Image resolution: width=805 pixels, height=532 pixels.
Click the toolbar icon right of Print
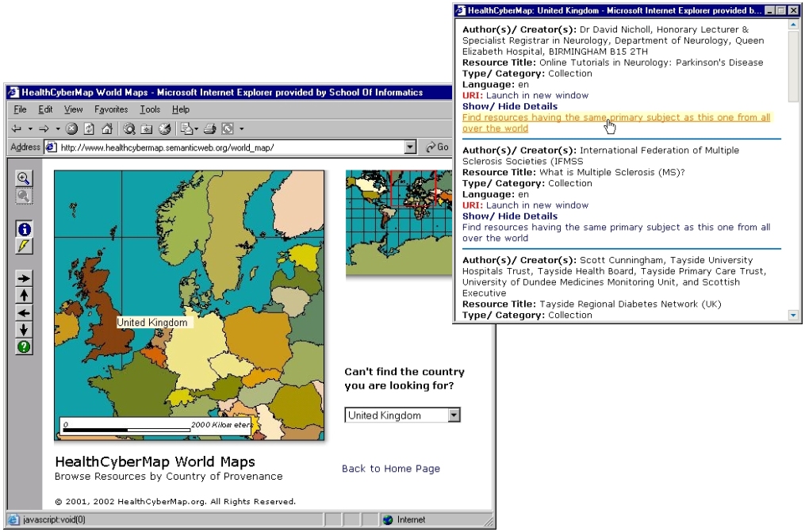[x=228, y=128]
